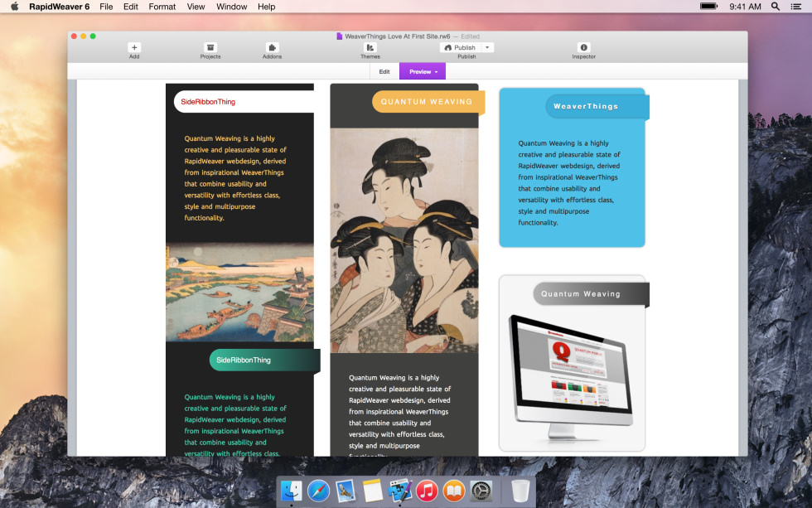
Task: Click white paragraph below the geisha image
Action: [x=399, y=417]
